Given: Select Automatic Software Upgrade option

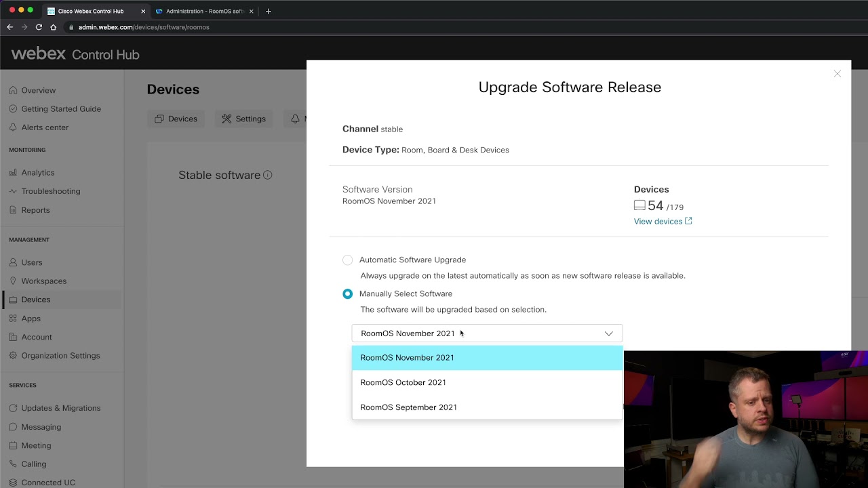Looking at the screenshot, I should [347, 260].
